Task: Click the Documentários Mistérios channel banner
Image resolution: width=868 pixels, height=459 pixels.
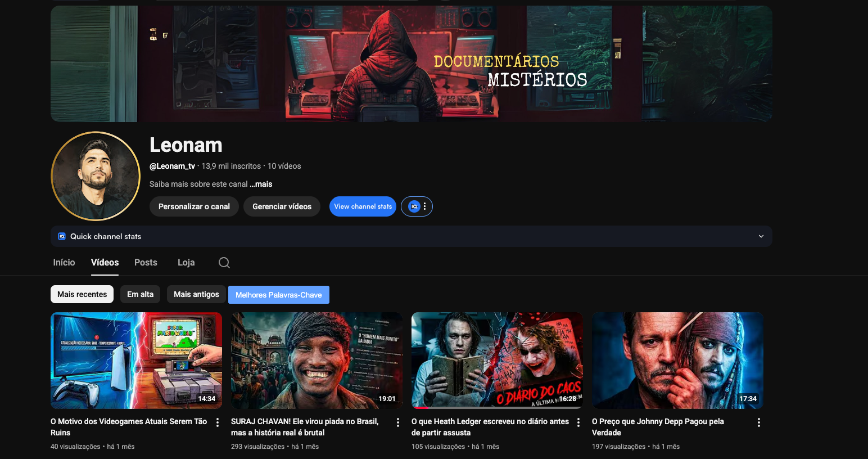Action: (412, 64)
